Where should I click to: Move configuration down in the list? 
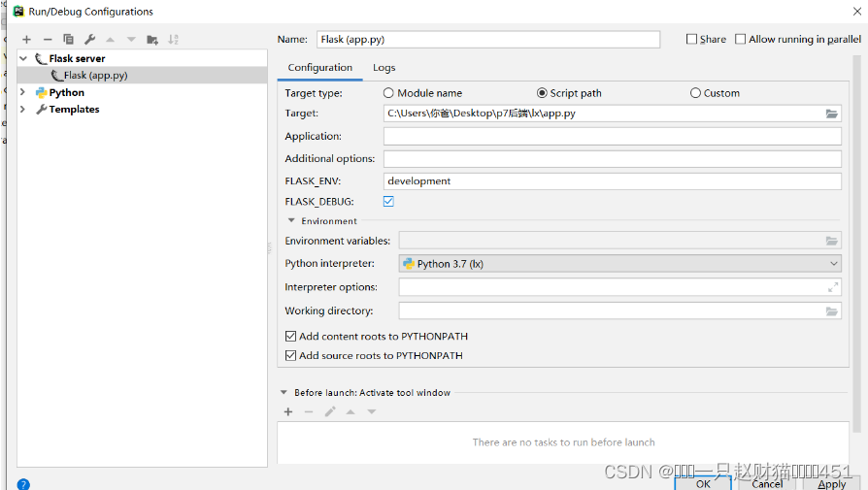[x=131, y=39]
